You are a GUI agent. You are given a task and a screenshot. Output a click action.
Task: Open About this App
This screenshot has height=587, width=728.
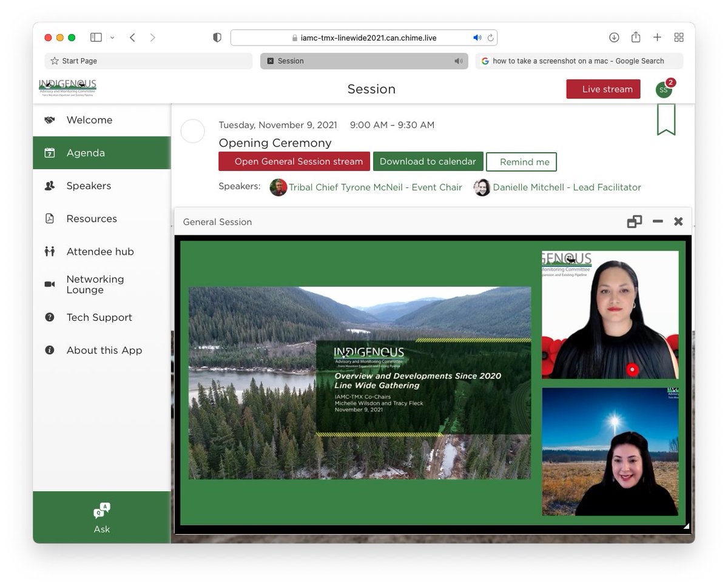coord(102,350)
